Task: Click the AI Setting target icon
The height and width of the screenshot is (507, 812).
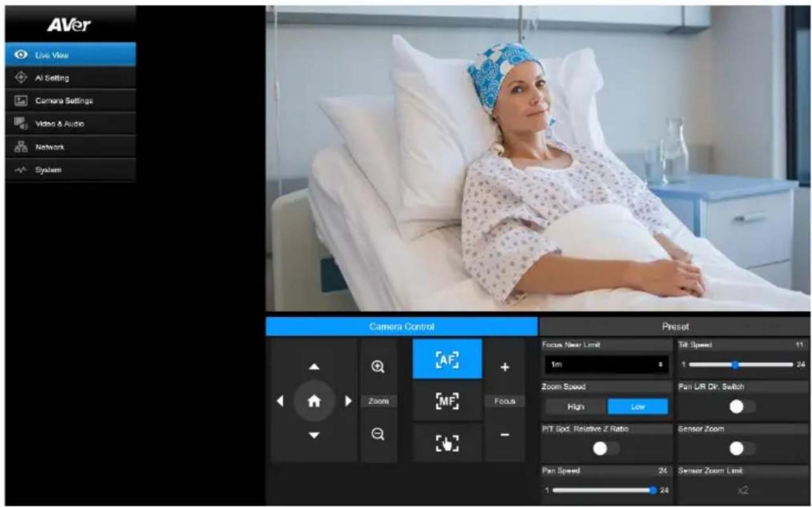Action: pos(21,78)
